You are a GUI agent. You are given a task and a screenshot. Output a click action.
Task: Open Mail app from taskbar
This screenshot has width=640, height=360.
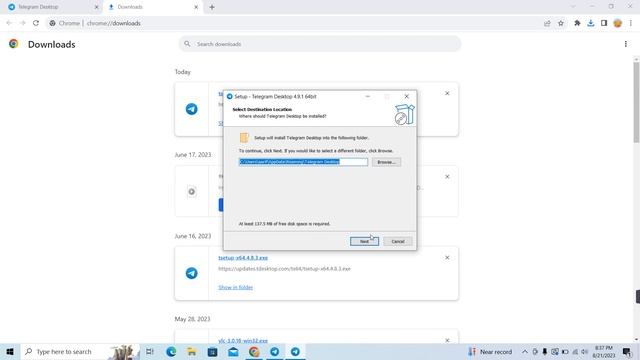pos(233,351)
